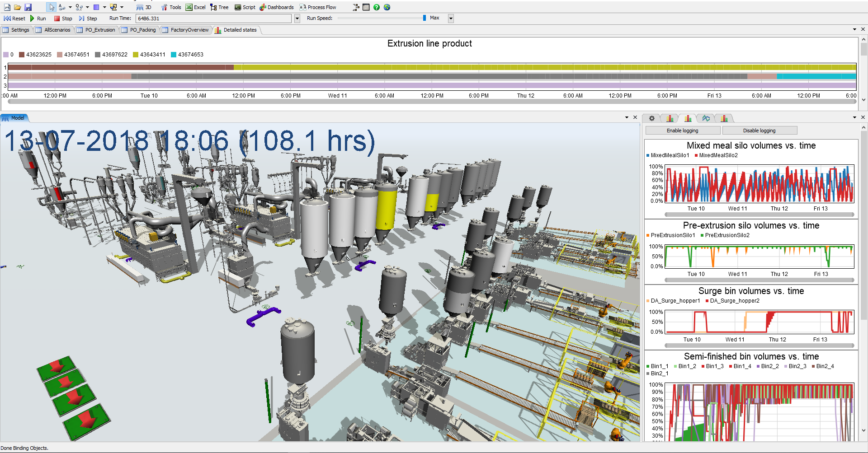Viewport: 868px width, 453px height.
Task: Click the globe online-content icon
Action: pyautogui.click(x=387, y=7)
